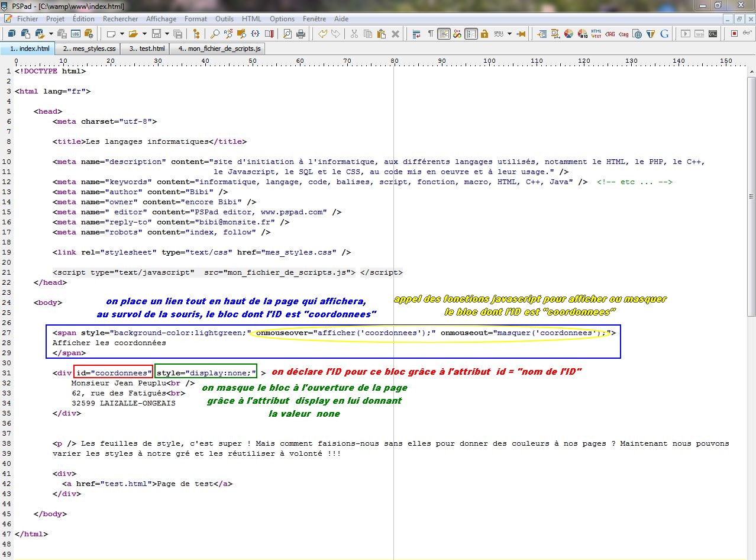Click the web browser preview globe icon

[x=637, y=34]
